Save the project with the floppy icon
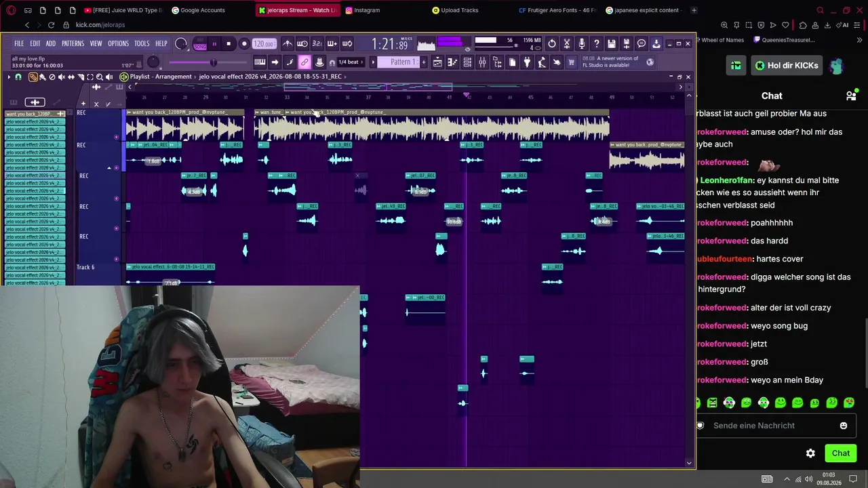This screenshot has height=488, width=868. pyautogui.click(x=612, y=44)
